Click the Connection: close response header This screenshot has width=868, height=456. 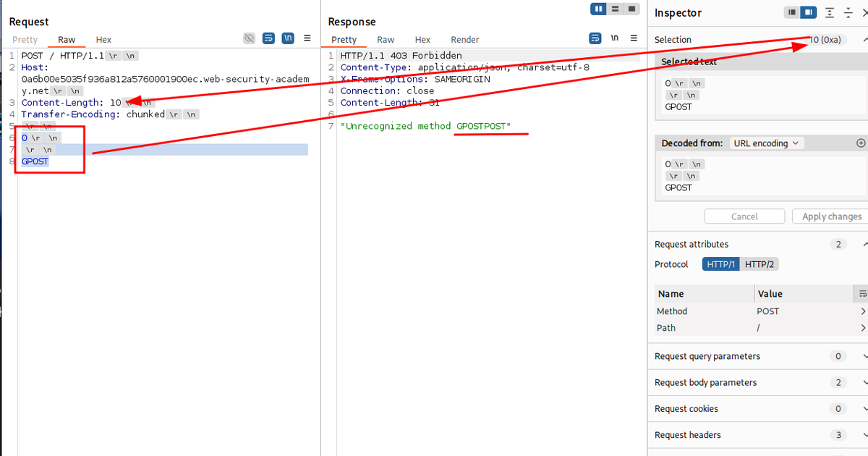pyautogui.click(x=388, y=90)
